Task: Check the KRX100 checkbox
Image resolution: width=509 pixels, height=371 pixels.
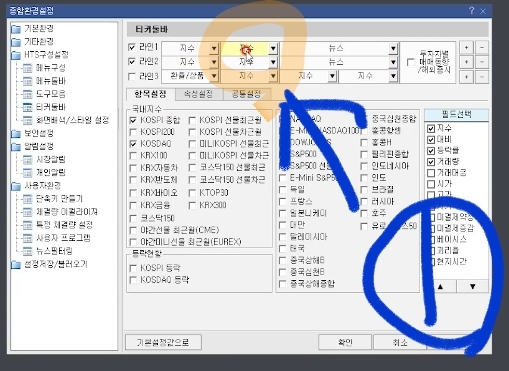Action: click(133, 156)
